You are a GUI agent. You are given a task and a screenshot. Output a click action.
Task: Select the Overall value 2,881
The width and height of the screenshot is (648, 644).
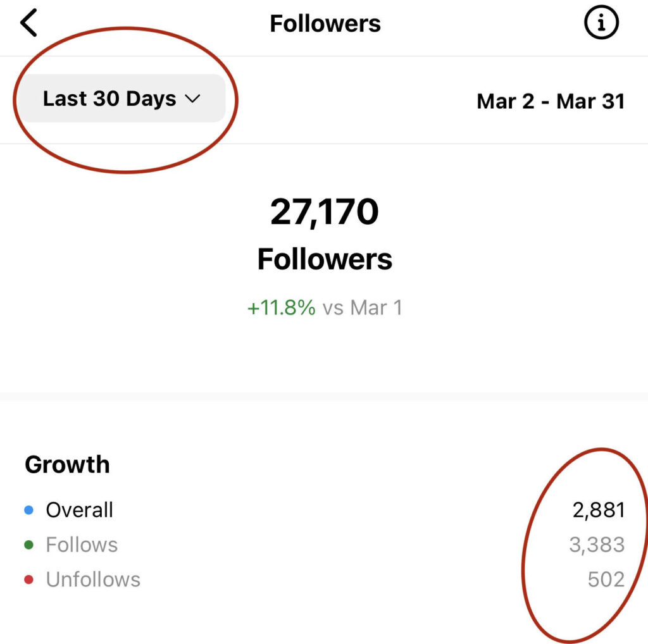[x=599, y=510]
